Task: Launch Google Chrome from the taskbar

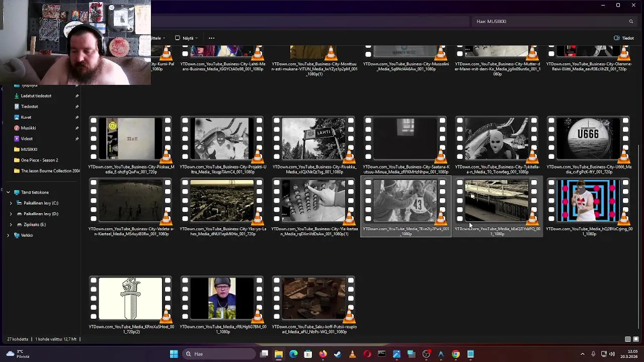Action: pyautogui.click(x=456, y=354)
